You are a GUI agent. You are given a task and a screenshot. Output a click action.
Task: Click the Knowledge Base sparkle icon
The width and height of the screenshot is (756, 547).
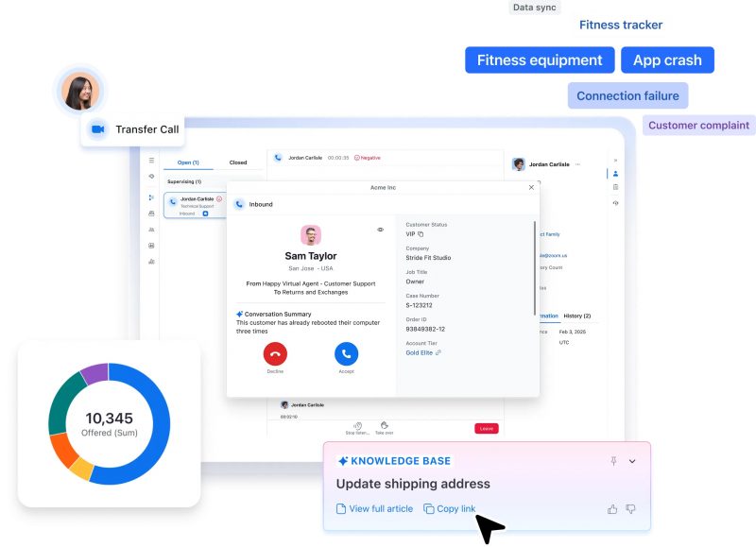pos(343,461)
